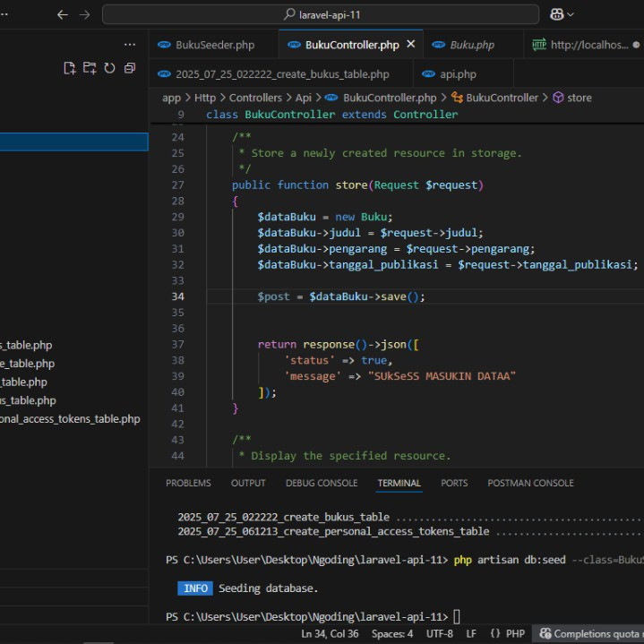Screen dimensions: 644x644
Task: Refresh the Explorer file tree
Action: click(109, 68)
